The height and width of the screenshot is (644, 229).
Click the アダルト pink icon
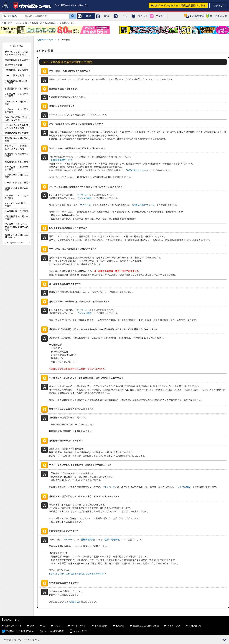click(x=152, y=16)
